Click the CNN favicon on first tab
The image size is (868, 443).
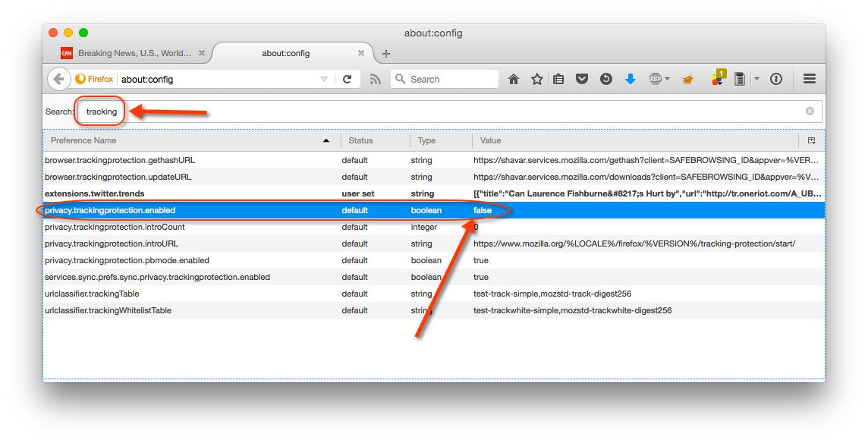pos(67,53)
